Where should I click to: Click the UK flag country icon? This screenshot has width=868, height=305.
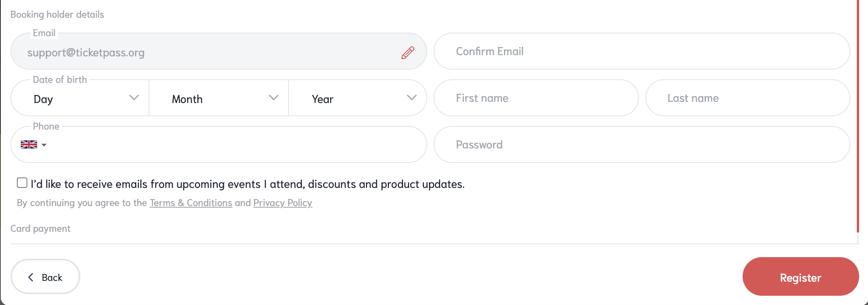tap(29, 144)
